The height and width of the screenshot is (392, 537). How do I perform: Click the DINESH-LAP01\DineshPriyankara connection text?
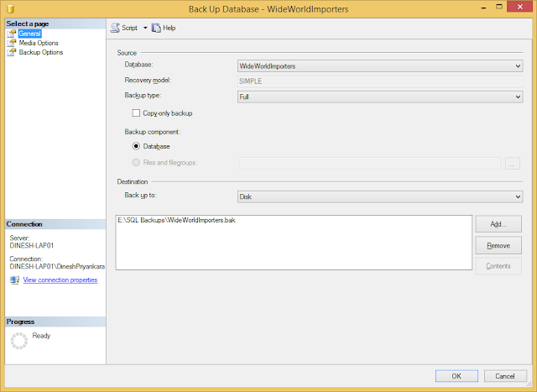coord(57,267)
